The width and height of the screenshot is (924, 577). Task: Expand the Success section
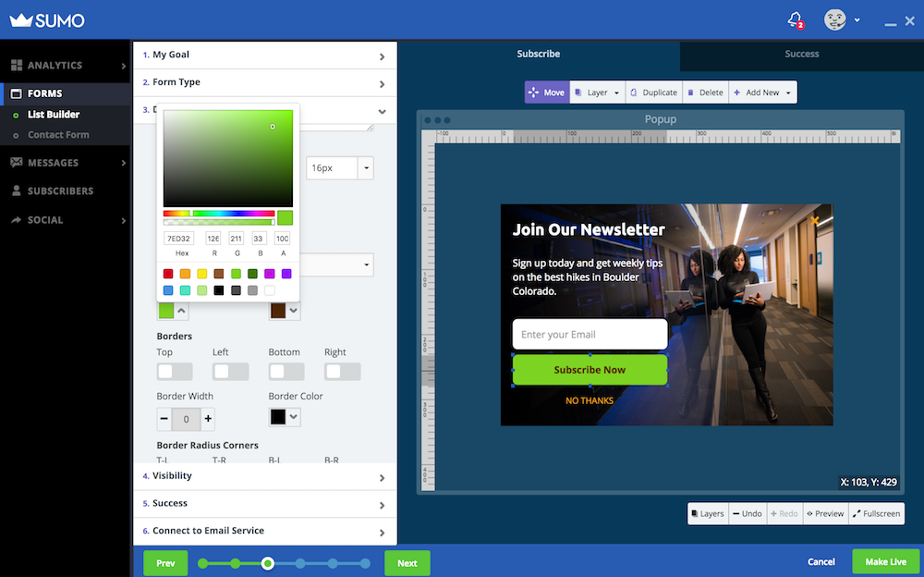(x=264, y=504)
